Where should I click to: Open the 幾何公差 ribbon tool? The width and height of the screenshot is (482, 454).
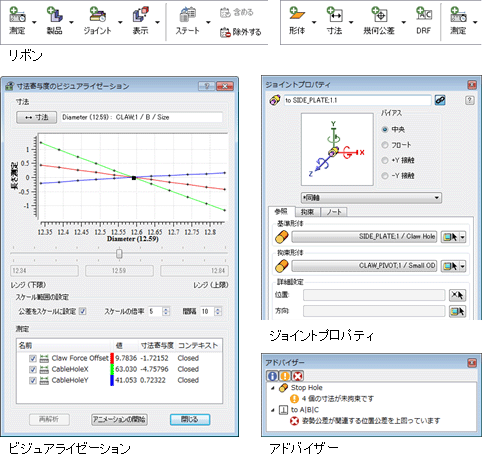click(379, 14)
